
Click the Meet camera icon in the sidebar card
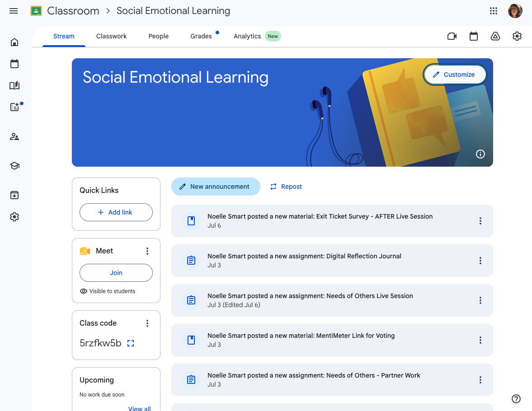[x=85, y=251]
